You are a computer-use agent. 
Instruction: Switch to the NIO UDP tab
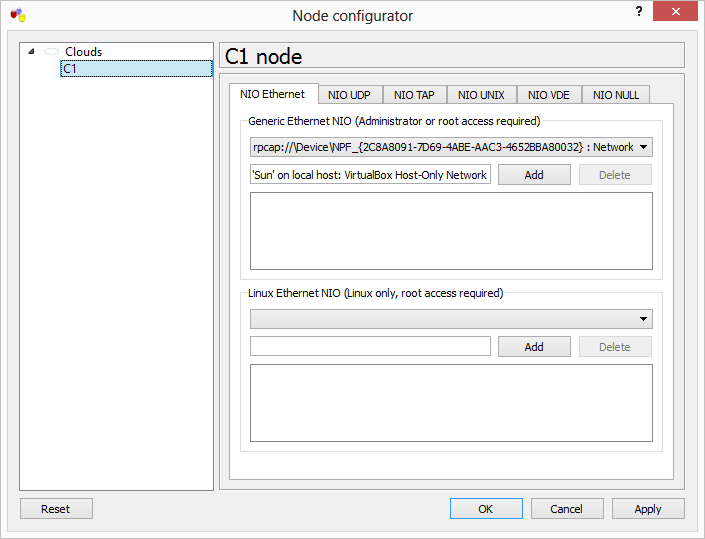tap(349, 95)
